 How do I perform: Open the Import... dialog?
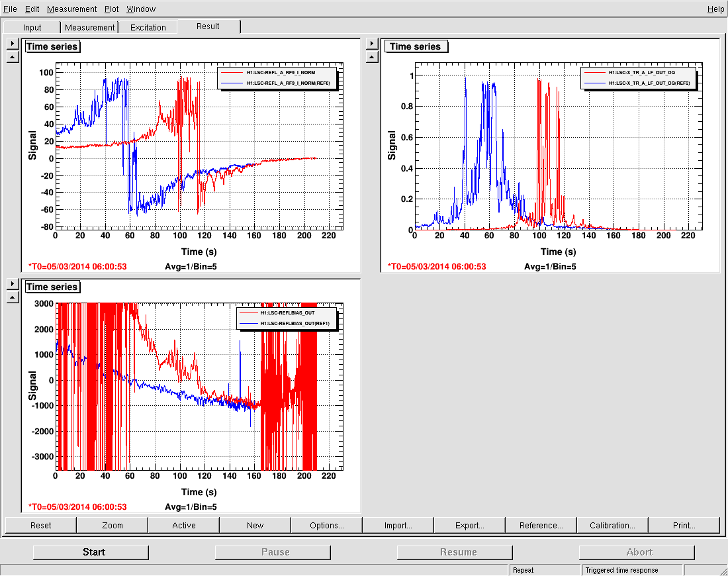(398, 526)
